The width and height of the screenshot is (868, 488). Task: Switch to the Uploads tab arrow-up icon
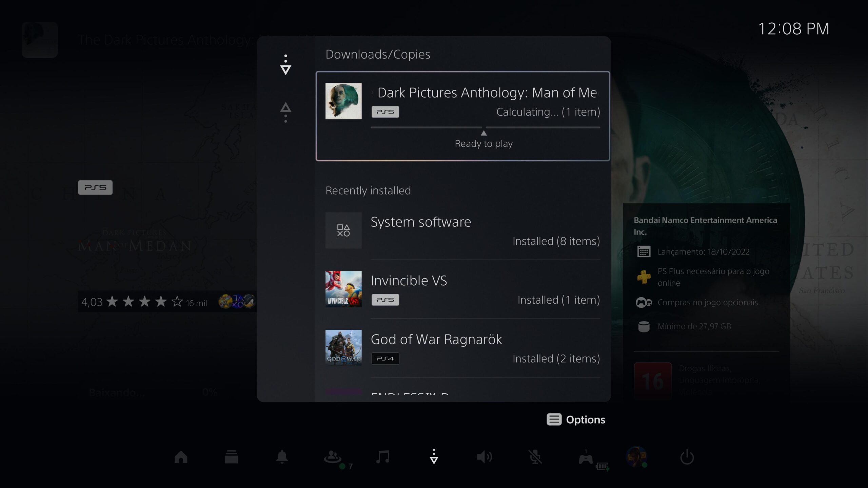tap(285, 113)
